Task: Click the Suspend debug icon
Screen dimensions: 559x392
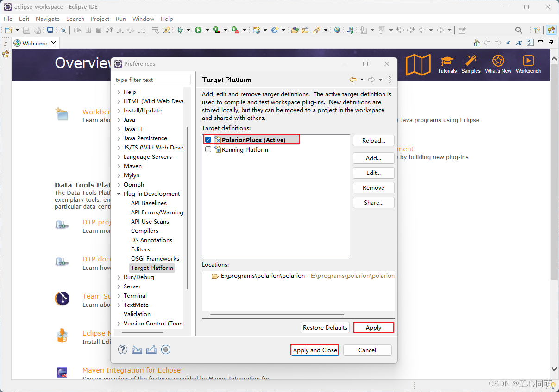Action: [88, 30]
